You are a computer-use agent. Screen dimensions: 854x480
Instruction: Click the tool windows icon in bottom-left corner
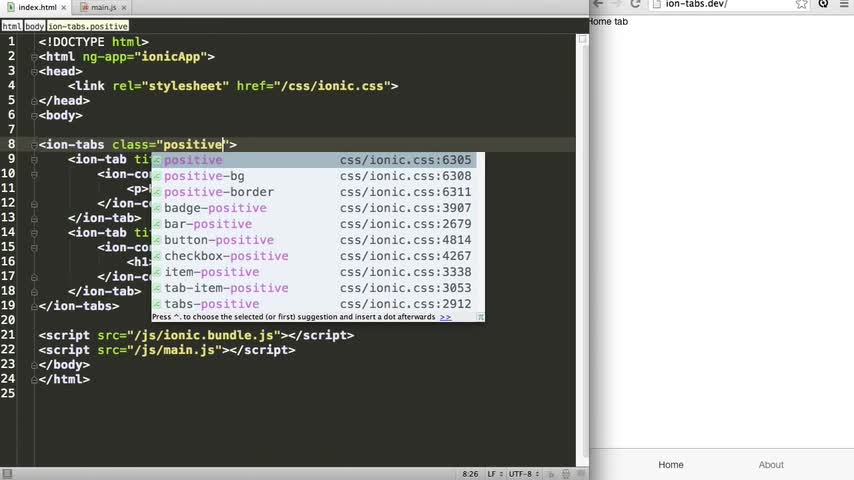click(x=7, y=473)
